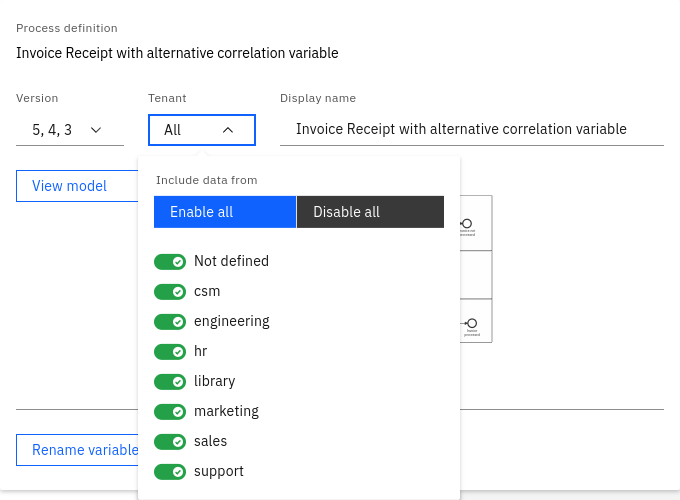The width and height of the screenshot is (680, 500).
Task: Disable the marketing tenant toggle
Action: click(170, 412)
